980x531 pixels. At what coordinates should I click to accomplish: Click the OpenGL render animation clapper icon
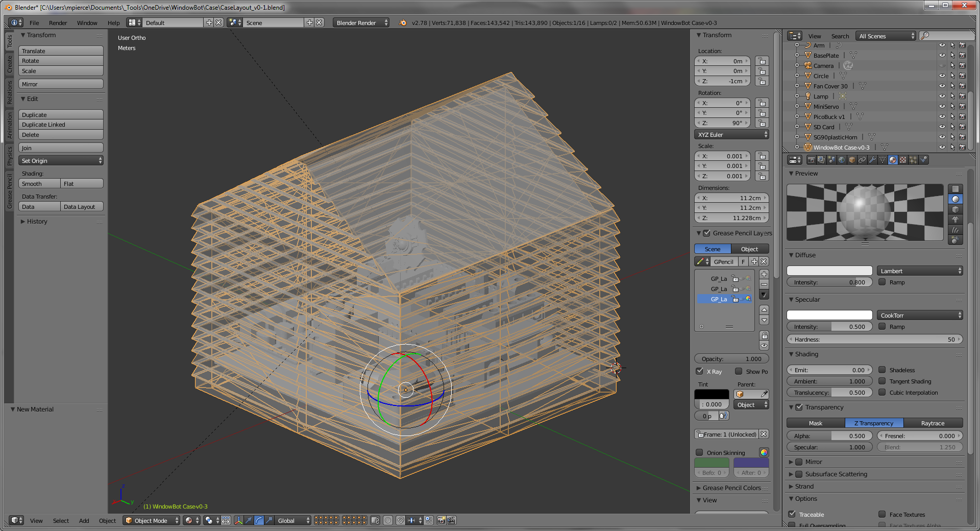pos(452,520)
